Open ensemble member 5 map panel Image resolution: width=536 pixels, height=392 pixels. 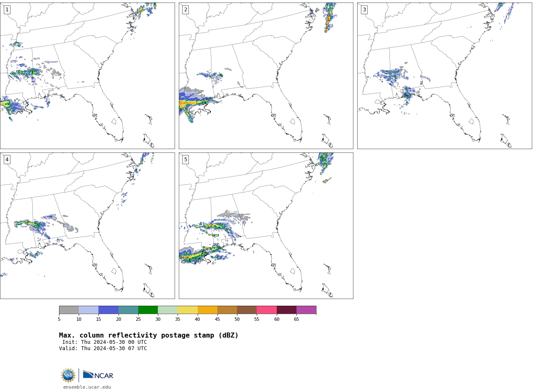266,226
